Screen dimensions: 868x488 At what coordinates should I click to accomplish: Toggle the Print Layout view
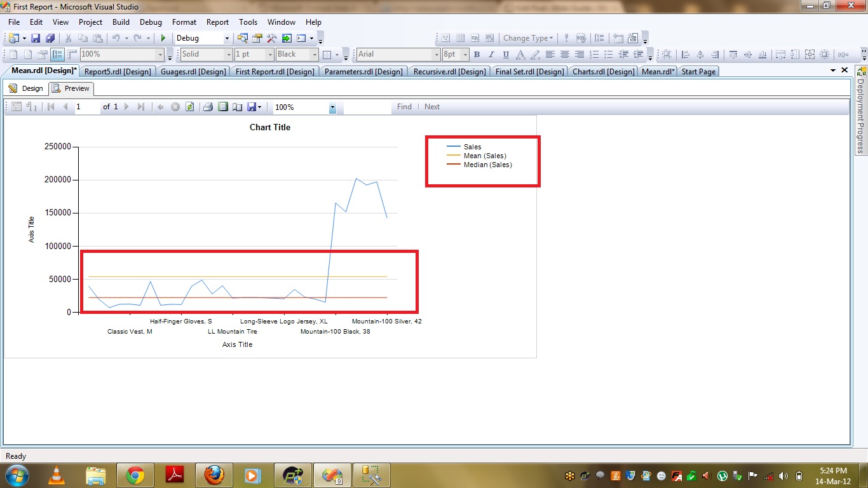[x=222, y=107]
